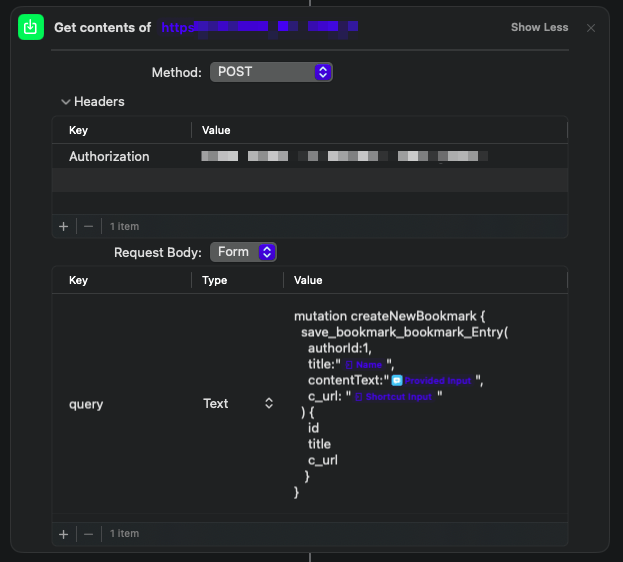Select the Name variable token in title
The width and height of the screenshot is (623, 562).
pyautogui.click(x=364, y=365)
